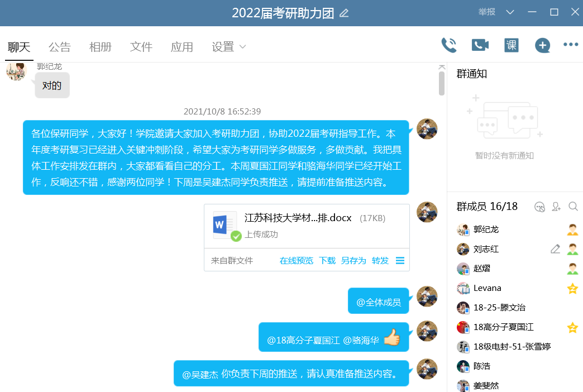Viewport: 583px width, 392px height.
Task: Start a group voice call
Action: click(449, 45)
